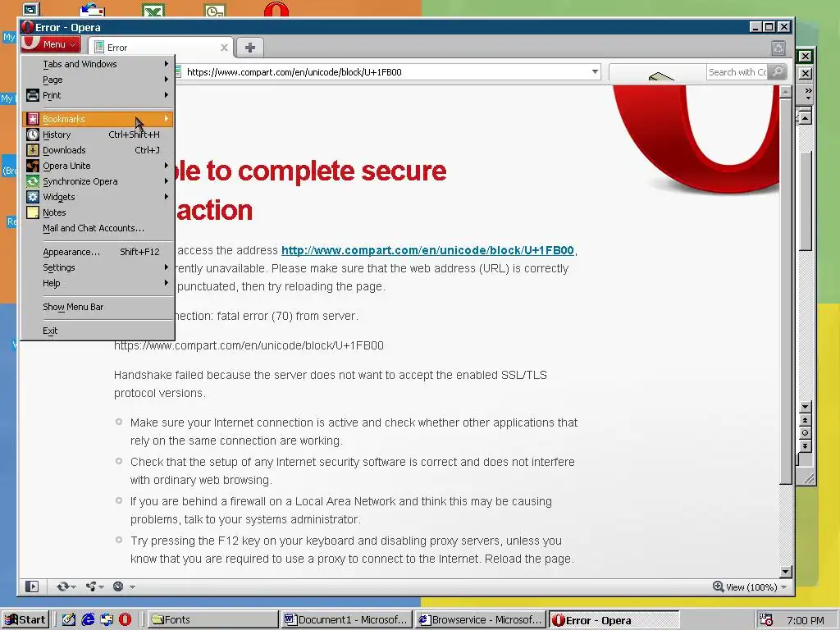Follow the compart.com unicode block link

coord(428,250)
